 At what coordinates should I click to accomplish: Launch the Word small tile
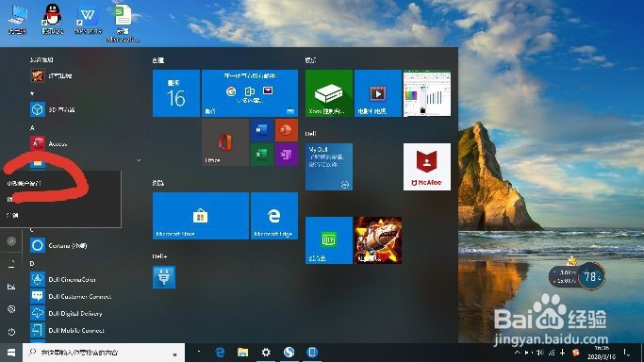pos(262,130)
